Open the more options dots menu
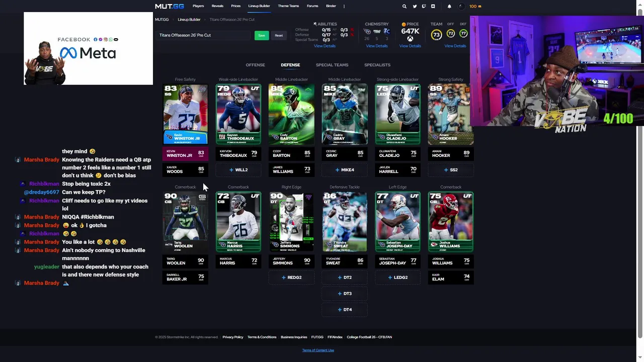Viewport: 644px width, 362px height. [344, 6]
